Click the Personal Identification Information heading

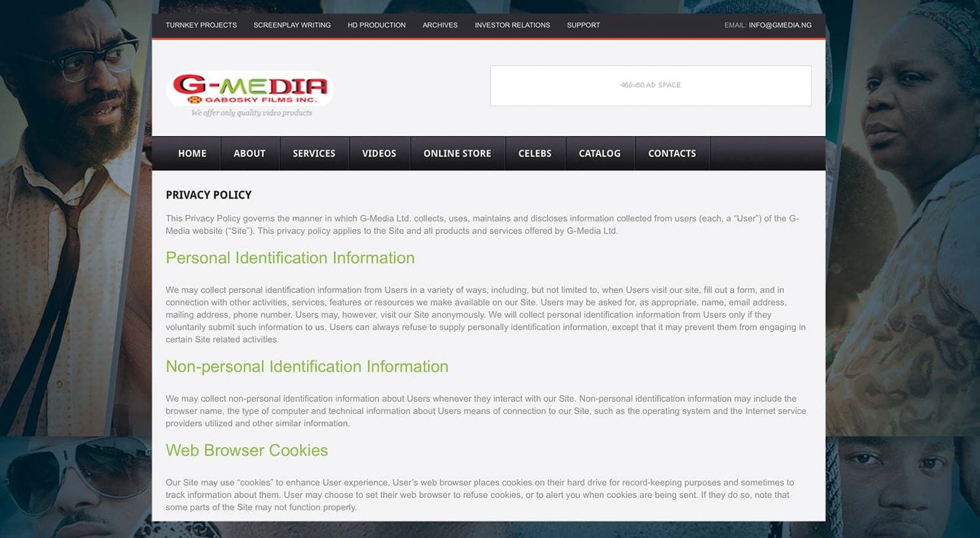pyautogui.click(x=290, y=258)
